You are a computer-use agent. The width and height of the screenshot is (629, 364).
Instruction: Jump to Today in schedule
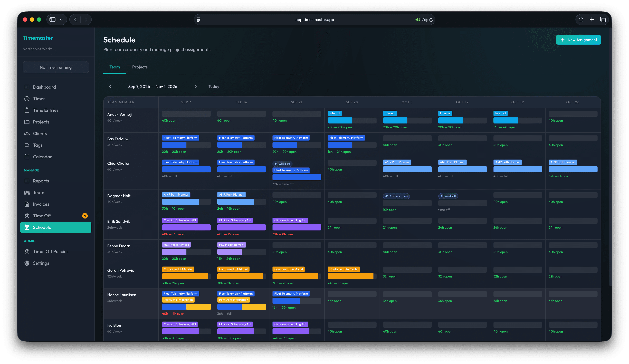pos(214,86)
